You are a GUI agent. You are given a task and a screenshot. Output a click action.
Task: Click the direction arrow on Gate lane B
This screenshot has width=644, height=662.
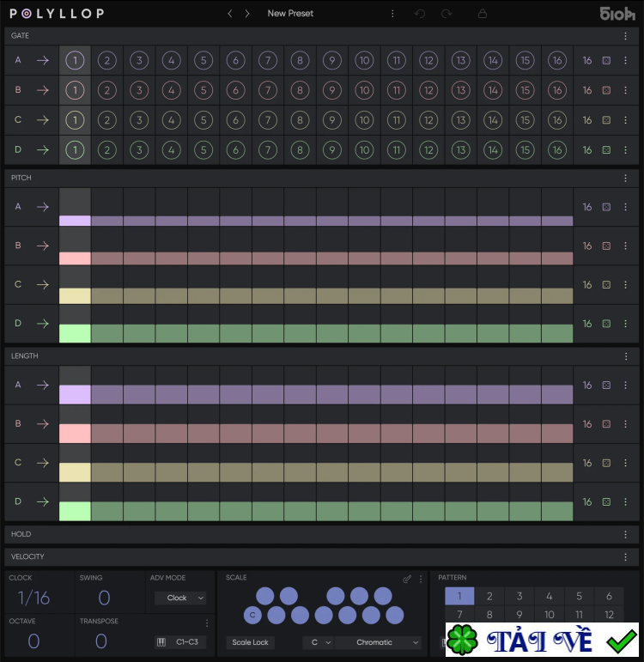point(42,90)
